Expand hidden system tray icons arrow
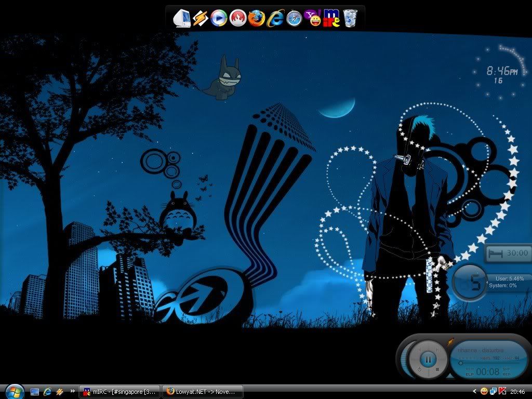 click(474, 391)
